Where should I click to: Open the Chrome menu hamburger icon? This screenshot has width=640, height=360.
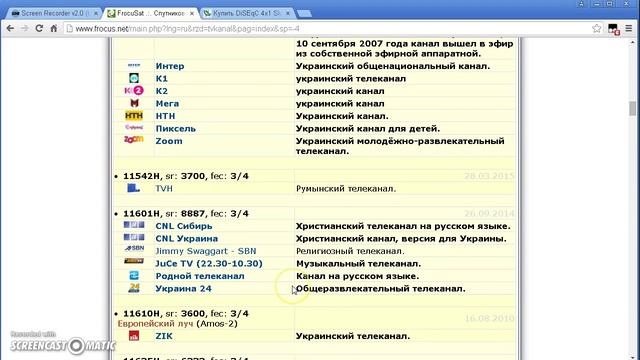[629, 28]
